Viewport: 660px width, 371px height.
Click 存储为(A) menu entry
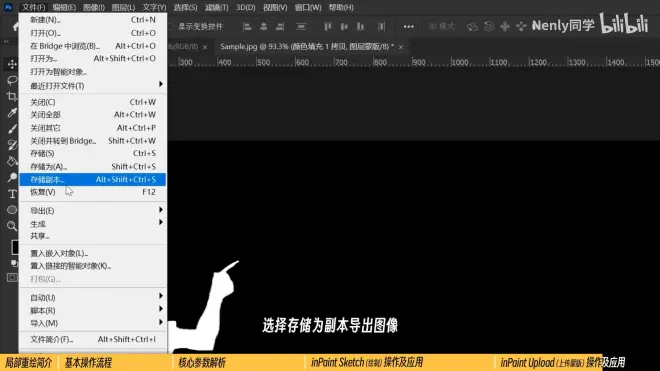[x=93, y=166]
